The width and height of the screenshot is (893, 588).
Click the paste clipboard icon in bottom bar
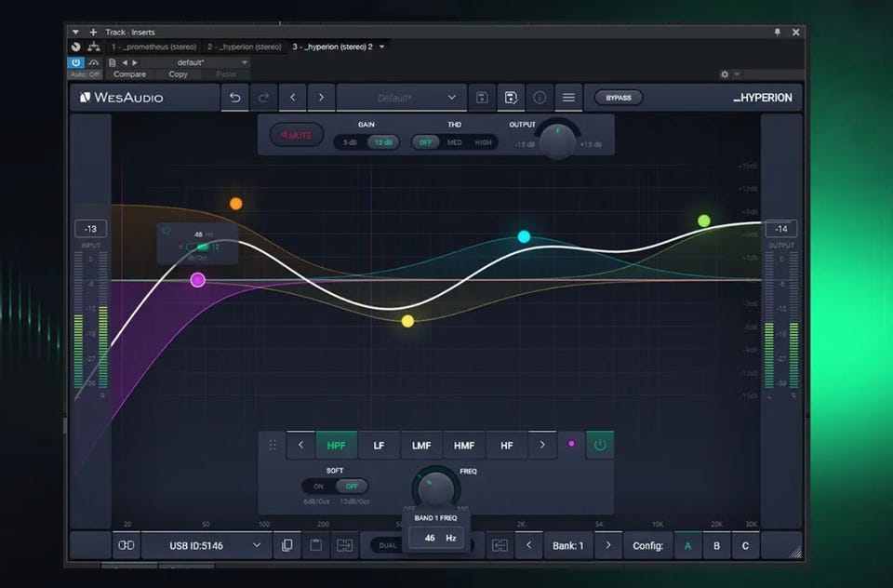coord(315,545)
